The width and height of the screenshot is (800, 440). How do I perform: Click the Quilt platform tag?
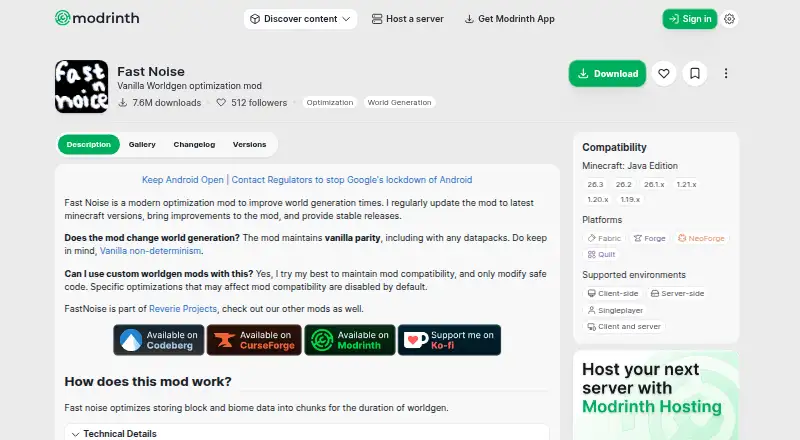pos(602,254)
